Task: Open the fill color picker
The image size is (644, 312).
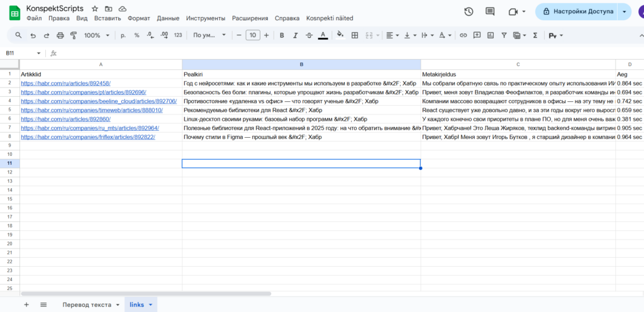Action: click(x=340, y=35)
